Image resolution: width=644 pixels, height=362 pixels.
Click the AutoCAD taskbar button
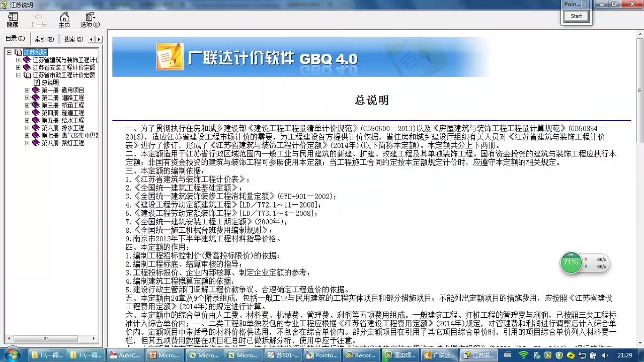click(125, 355)
